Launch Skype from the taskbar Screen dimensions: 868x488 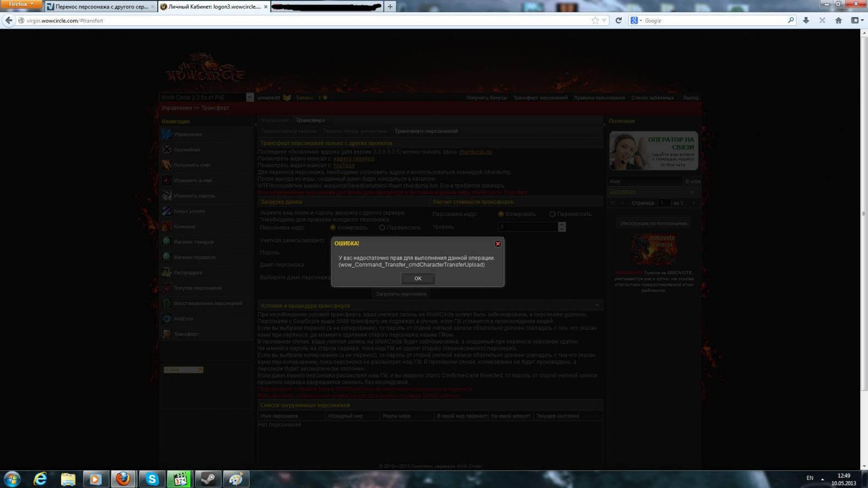(151, 479)
